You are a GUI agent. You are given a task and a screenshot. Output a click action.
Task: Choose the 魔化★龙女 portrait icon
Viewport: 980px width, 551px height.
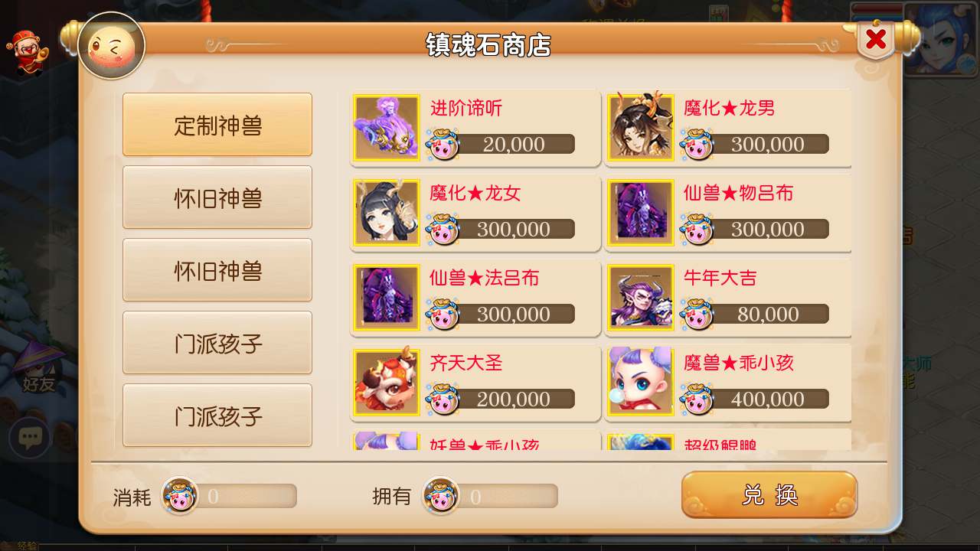click(387, 212)
